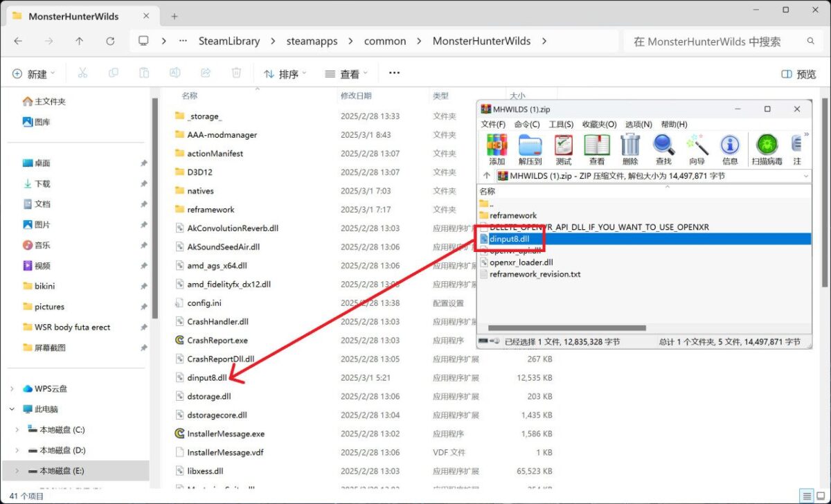The image size is (831, 504).
Task: Open the 排序 sort dropdown
Action: (285, 73)
